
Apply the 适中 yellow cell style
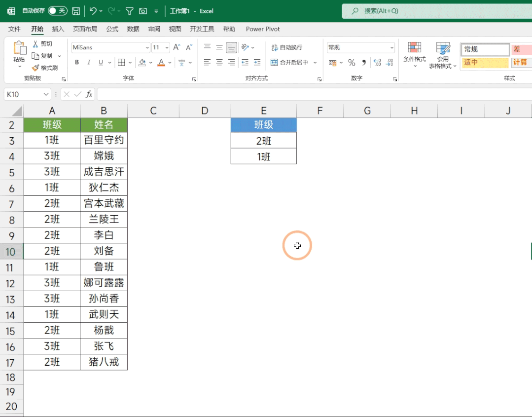pos(485,63)
